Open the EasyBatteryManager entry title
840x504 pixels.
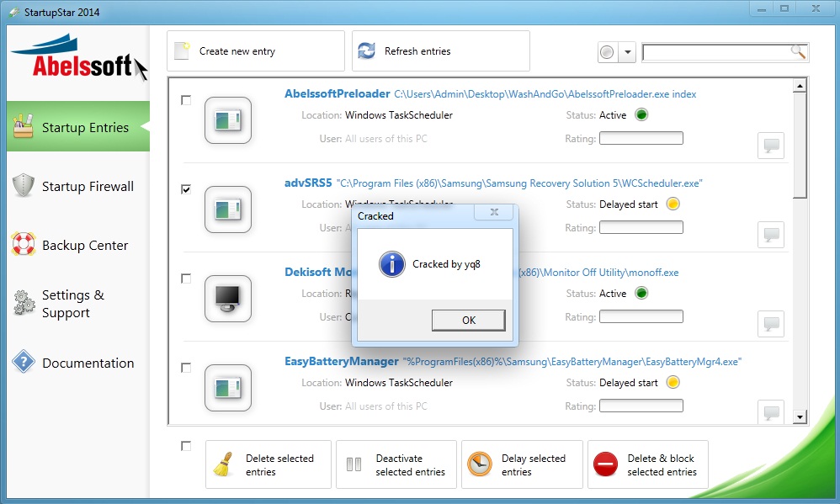(x=341, y=362)
